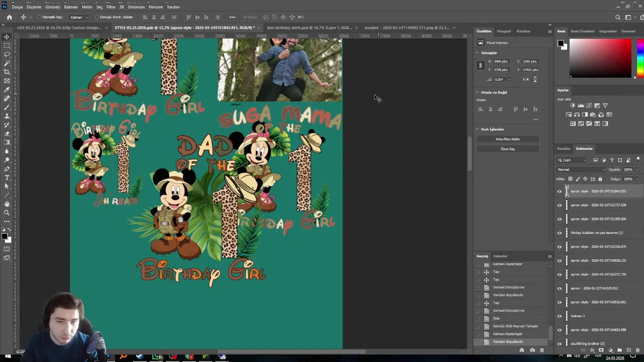Open the Dolgu percentage dropdown
This screenshot has height=362, width=644.
coord(636,179)
